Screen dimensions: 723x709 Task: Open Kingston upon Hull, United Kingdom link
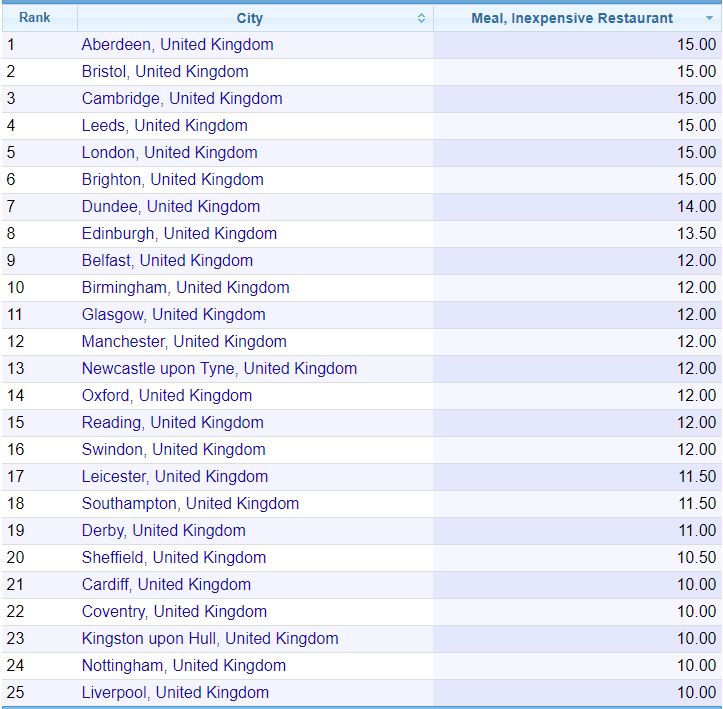point(210,638)
